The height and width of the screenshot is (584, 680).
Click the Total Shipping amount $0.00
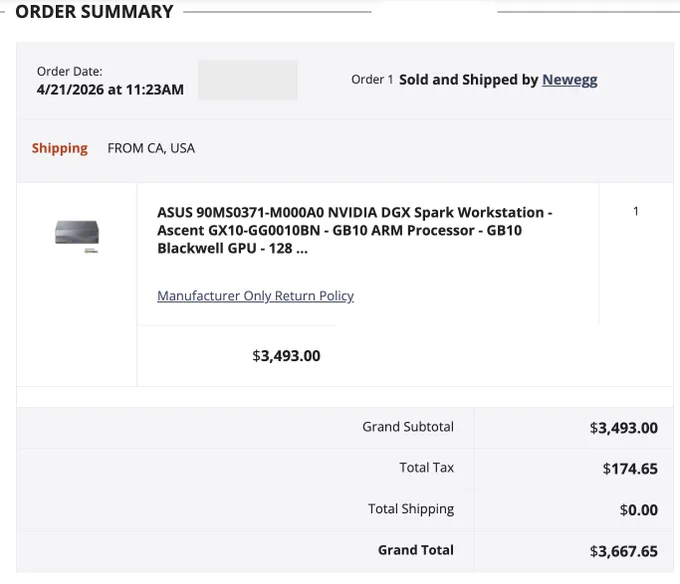(638, 510)
